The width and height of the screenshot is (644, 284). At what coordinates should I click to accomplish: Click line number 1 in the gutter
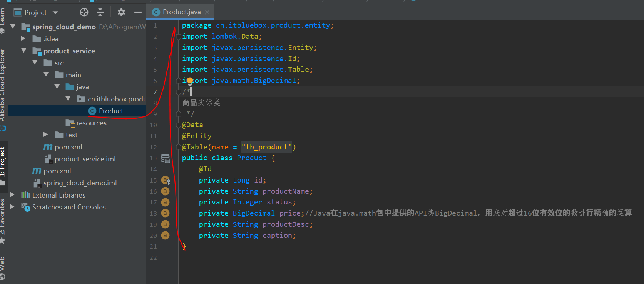[155, 26]
